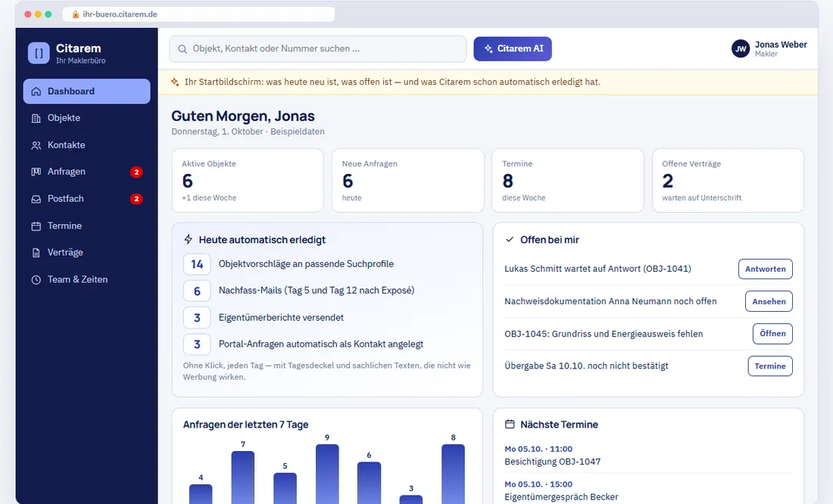The image size is (833, 504).
Task: Click 'Mo 05.10. · 11:00' date text
Action: coord(538,450)
